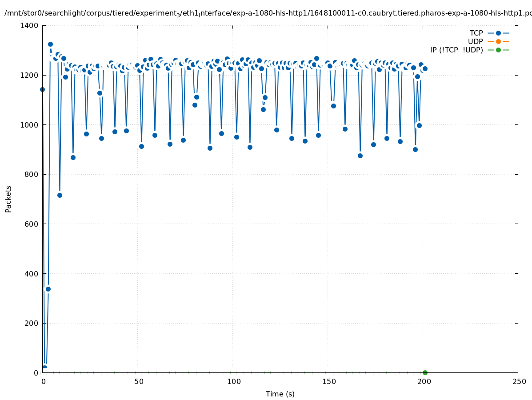Image resolution: width=532 pixels, height=400 pixels.
Task: Click the TCP data point near 338 packets
Action: pos(48,289)
